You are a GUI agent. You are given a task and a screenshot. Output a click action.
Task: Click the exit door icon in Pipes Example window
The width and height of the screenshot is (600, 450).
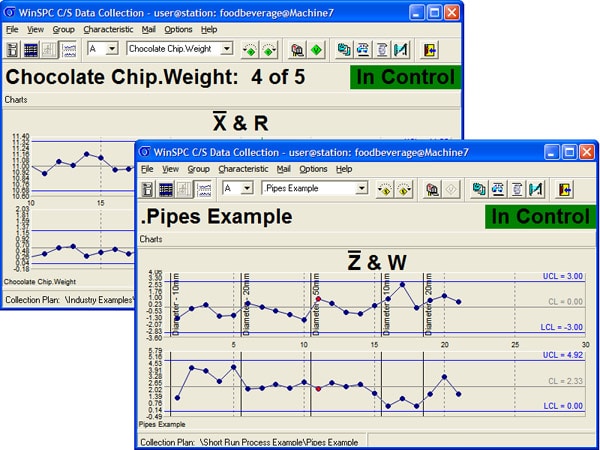[x=564, y=188]
